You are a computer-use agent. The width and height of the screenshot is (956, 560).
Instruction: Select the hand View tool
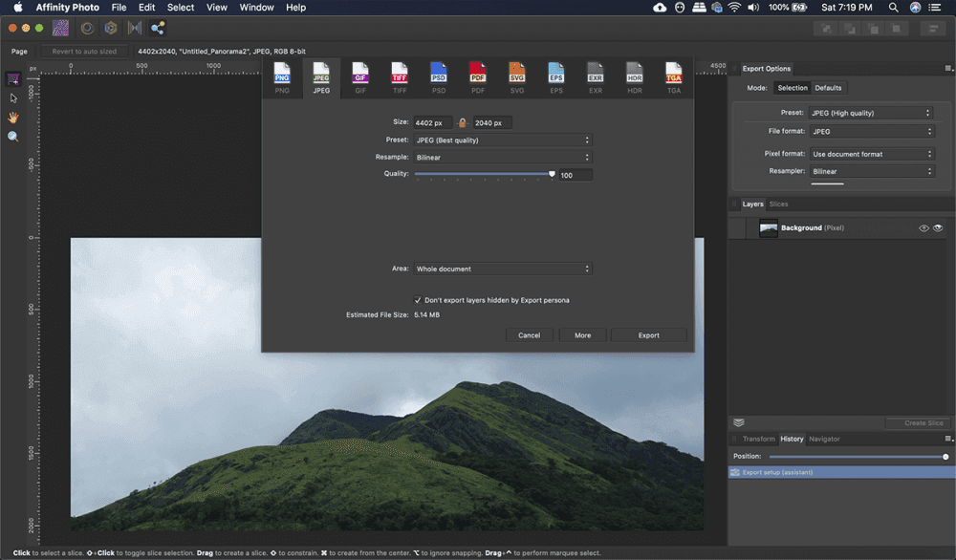(13, 118)
